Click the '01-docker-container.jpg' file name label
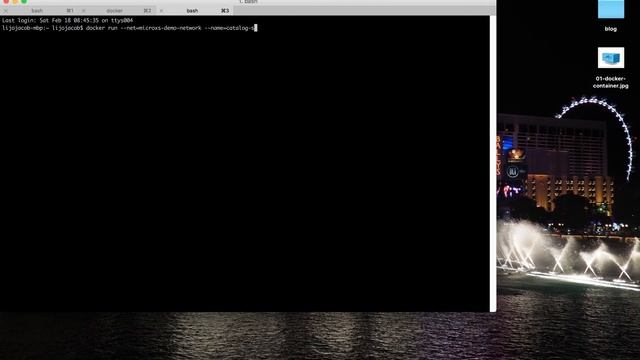 [x=611, y=82]
